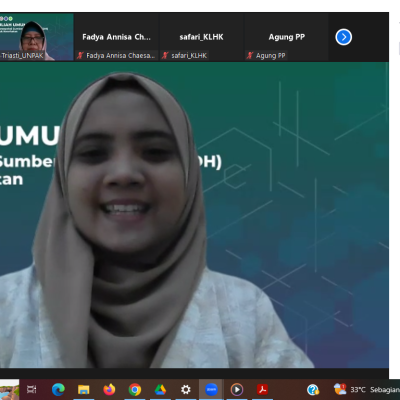
Task: Switch to Zoom app in taskbar
Action: coord(211,389)
